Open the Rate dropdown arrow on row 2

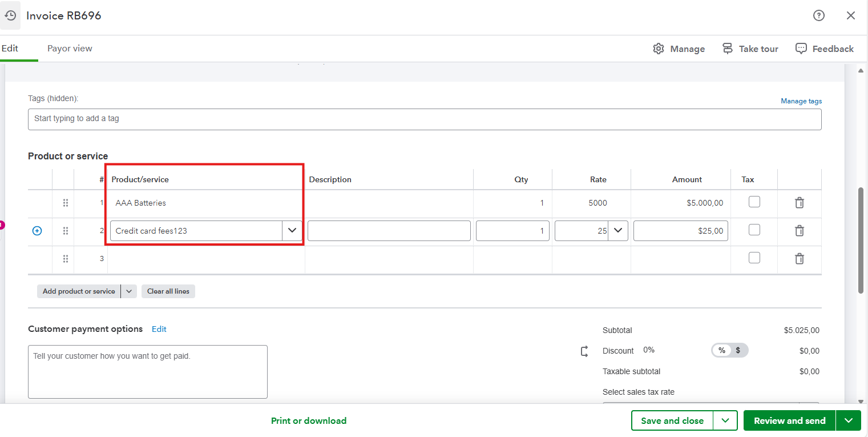click(x=617, y=231)
